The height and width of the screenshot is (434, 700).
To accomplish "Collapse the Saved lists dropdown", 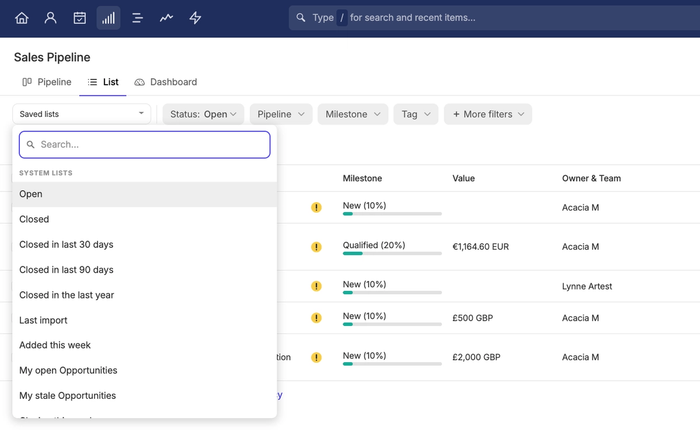I will click(82, 114).
